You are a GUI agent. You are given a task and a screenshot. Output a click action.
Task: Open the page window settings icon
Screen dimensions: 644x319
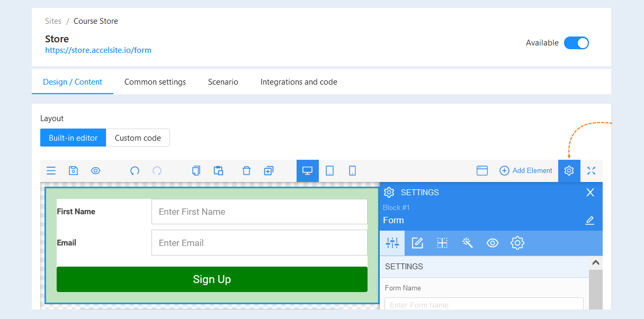tap(482, 170)
